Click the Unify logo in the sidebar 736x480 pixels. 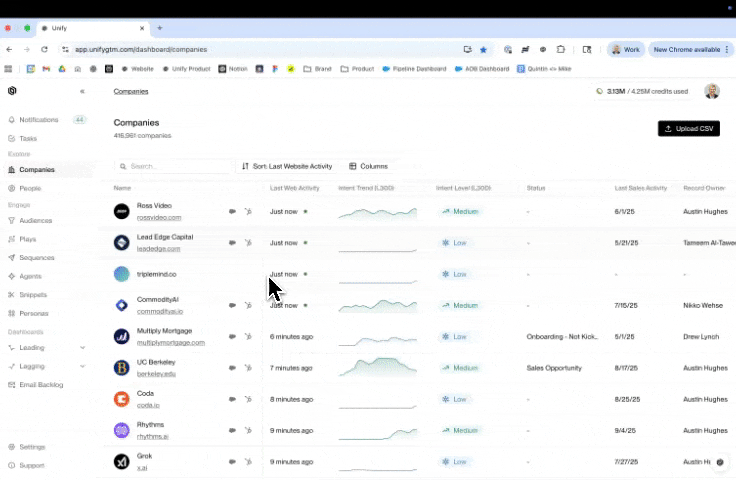12,91
